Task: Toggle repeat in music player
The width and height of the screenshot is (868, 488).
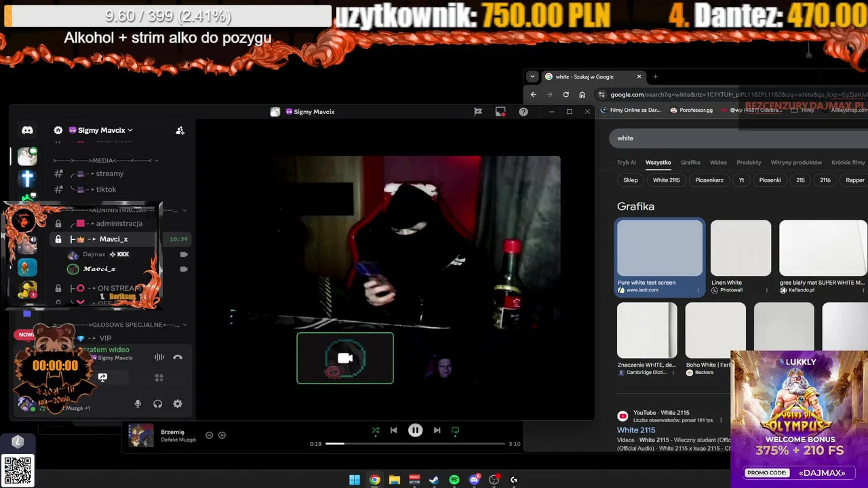Action: [456, 430]
